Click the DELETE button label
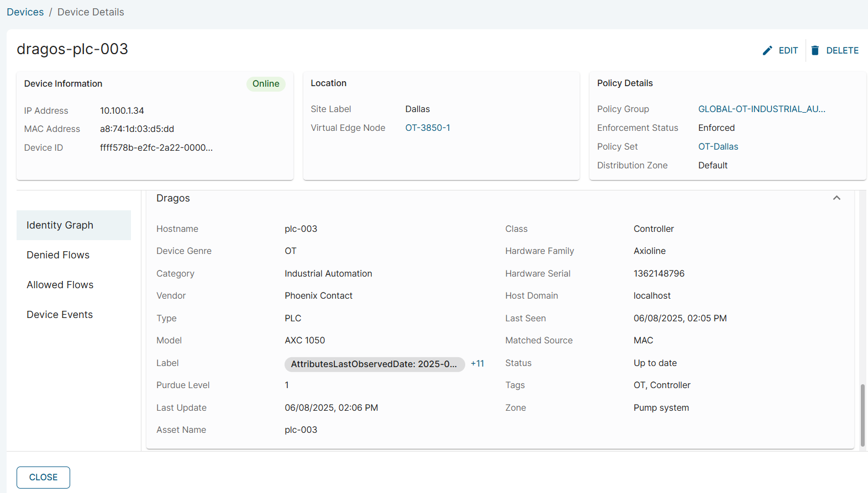Image resolution: width=868 pixels, height=493 pixels. [x=842, y=51]
